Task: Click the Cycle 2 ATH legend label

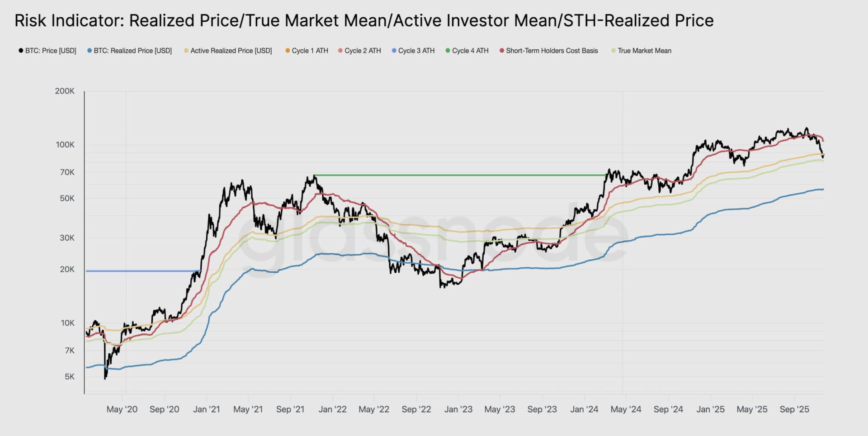Action: tap(363, 51)
